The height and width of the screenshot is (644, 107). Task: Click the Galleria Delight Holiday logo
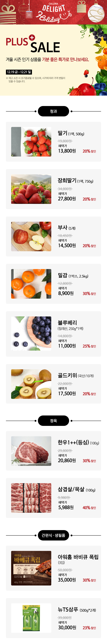point(53,12)
